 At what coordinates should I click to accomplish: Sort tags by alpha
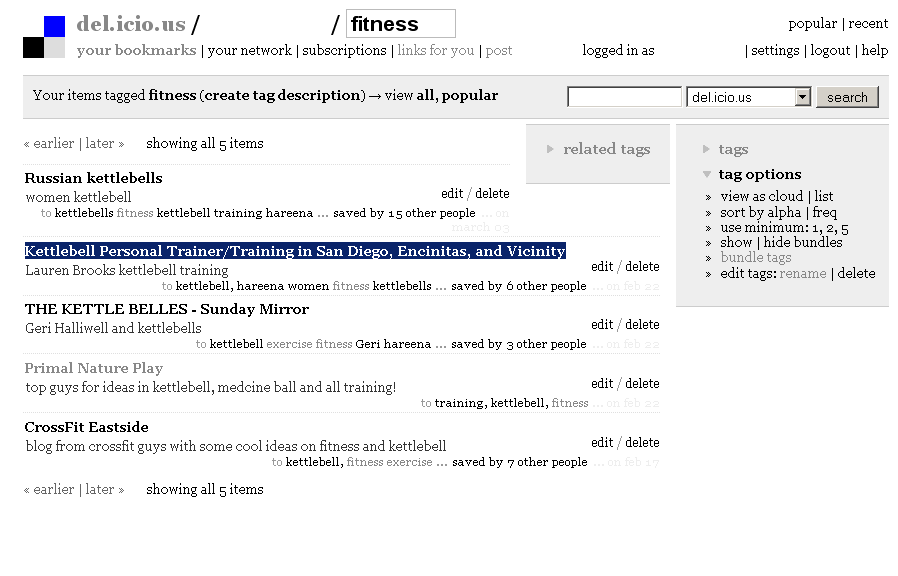[761, 212]
